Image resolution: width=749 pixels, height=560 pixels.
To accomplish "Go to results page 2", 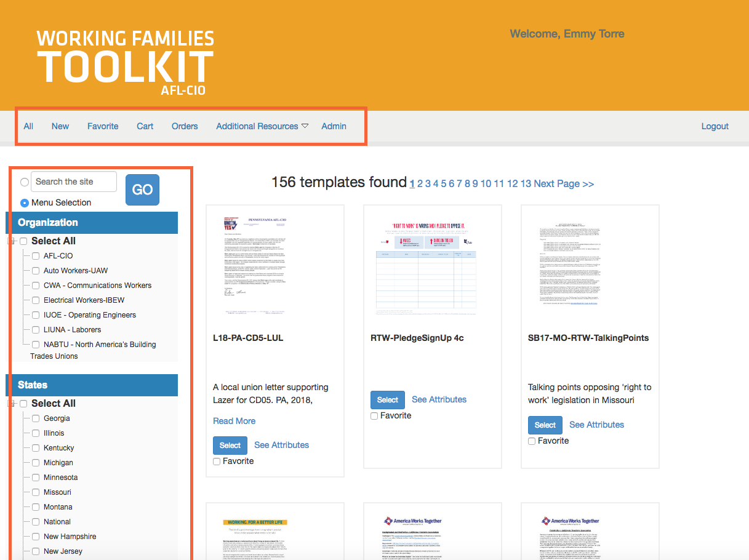I will (x=420, y=184).
